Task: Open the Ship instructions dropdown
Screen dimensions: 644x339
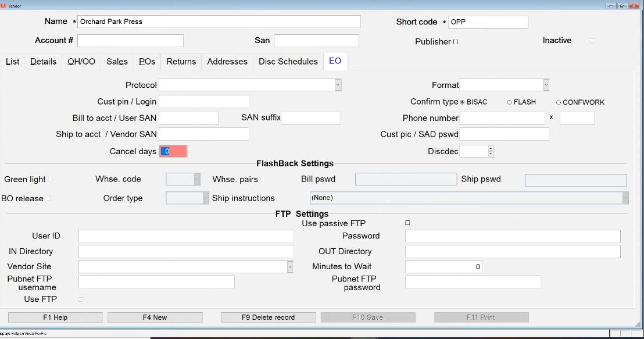Action: pos(625,198)
